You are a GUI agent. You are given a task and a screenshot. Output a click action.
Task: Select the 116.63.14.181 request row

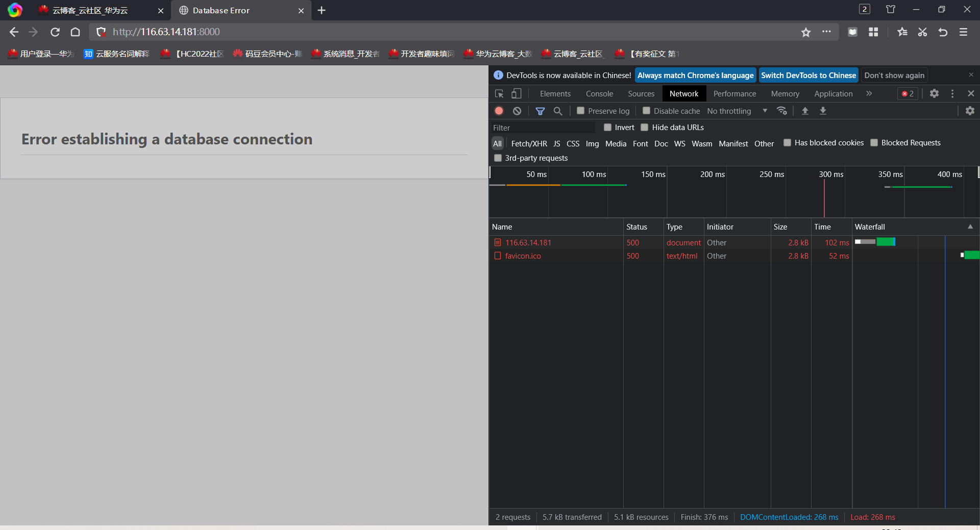[x=734, y=242]
